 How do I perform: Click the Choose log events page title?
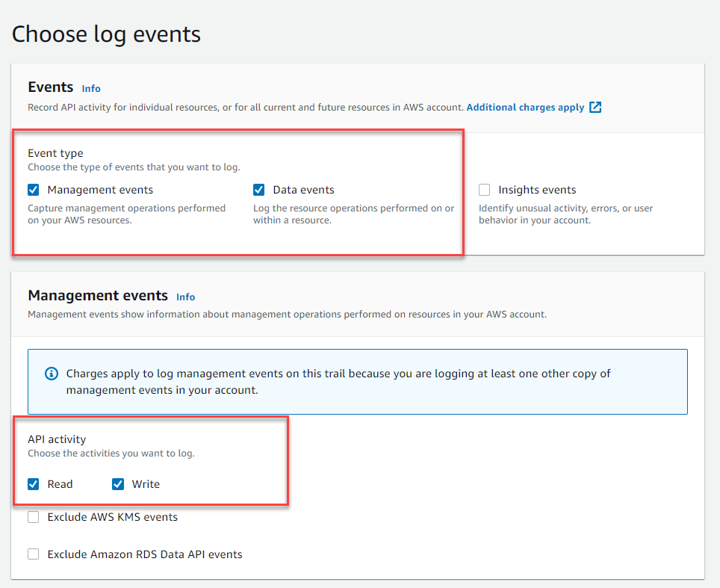pyautogui.click(x=106, y=34)
